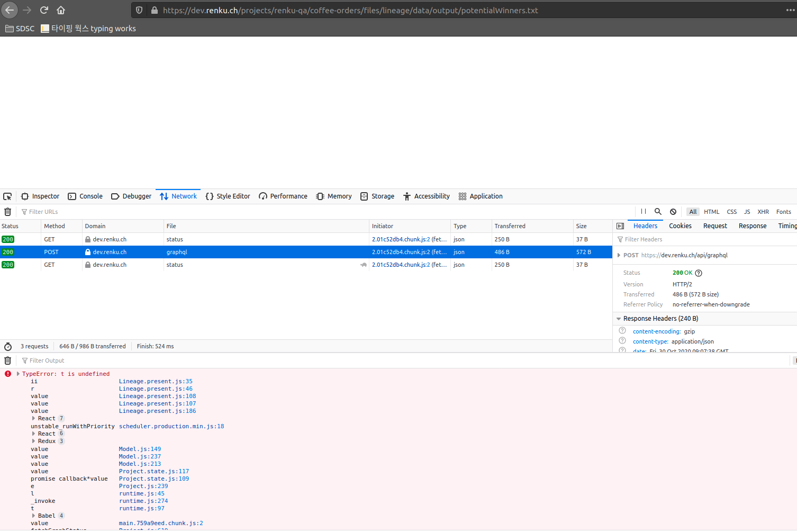This screenshot has height=532, width=797.
Task: Open request blocking panel
Action: (673, 211)
